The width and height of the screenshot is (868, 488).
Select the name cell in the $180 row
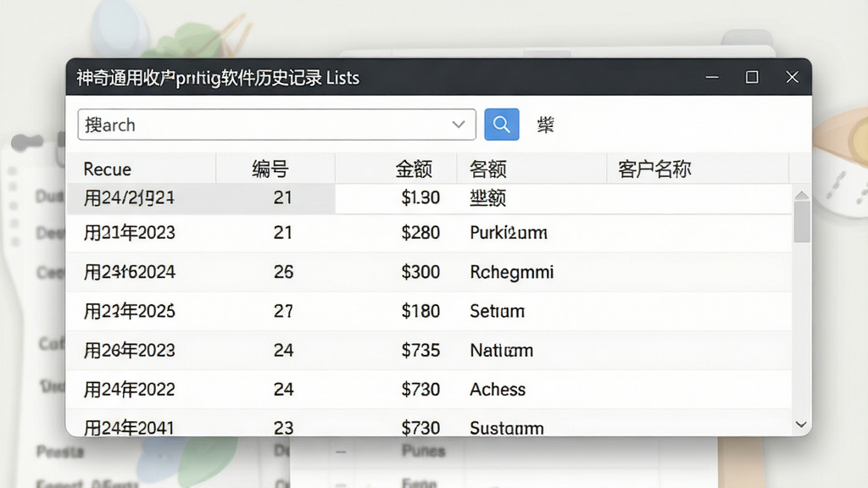pos(497,311)
